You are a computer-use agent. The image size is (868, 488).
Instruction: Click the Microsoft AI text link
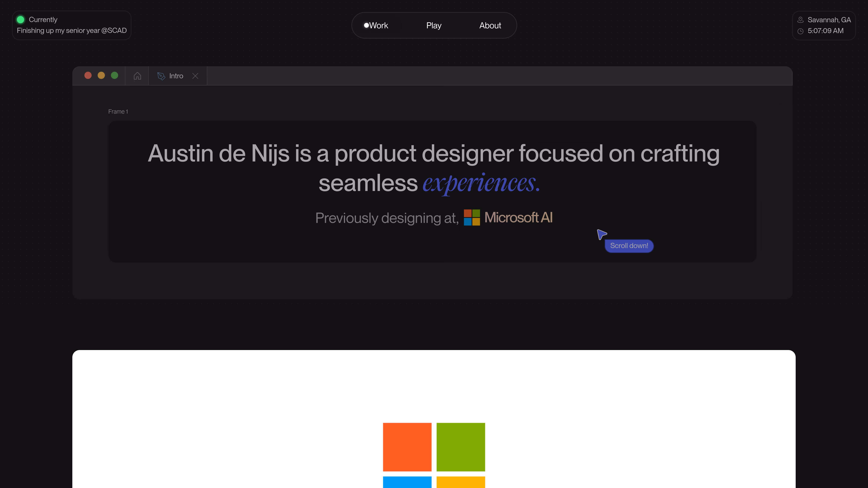point(518,217)
